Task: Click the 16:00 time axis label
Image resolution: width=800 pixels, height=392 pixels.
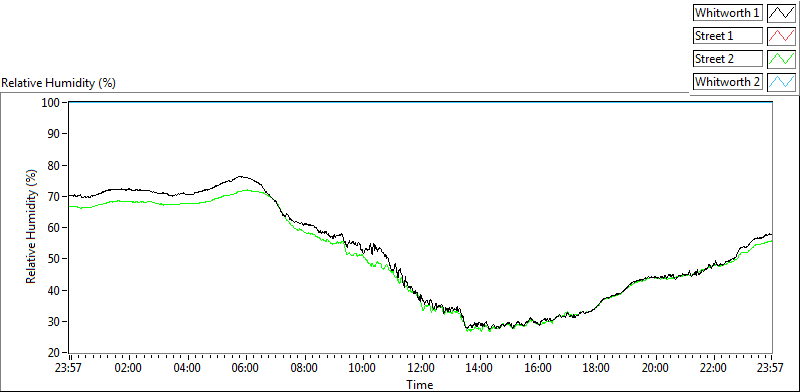Action: tap(538, 368)
